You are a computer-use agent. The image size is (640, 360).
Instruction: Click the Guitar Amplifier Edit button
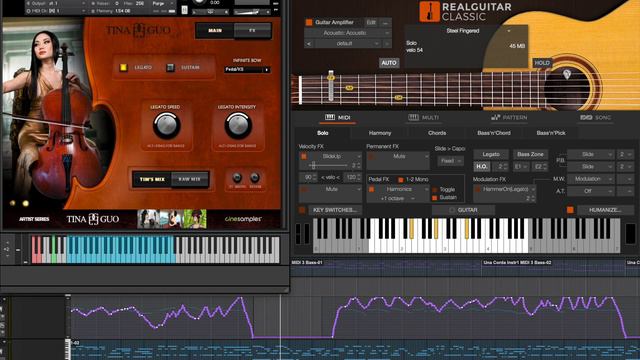(371, 22)
